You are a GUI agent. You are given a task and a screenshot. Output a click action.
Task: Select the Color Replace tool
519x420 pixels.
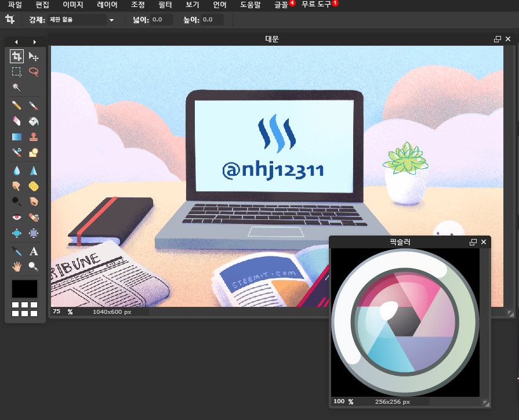coord(17,152)
